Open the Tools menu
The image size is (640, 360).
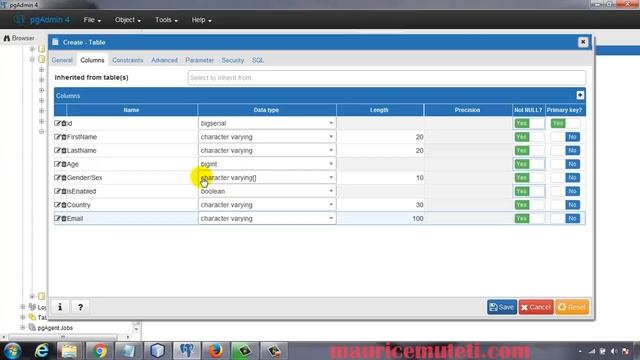tap(166, 20)
